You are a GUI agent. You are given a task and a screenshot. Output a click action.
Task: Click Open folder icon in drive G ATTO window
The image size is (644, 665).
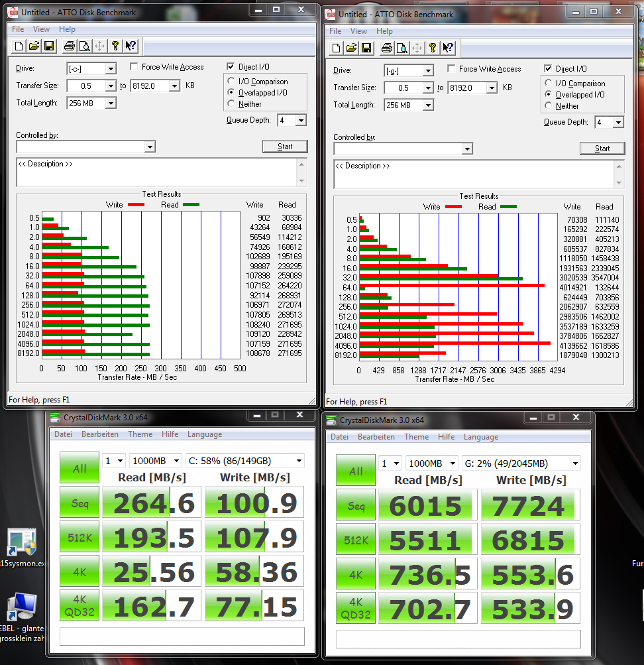point(351,48)
